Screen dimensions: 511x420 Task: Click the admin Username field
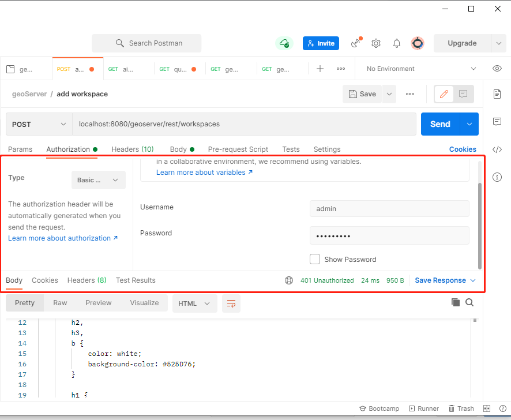tap(389, 207)
